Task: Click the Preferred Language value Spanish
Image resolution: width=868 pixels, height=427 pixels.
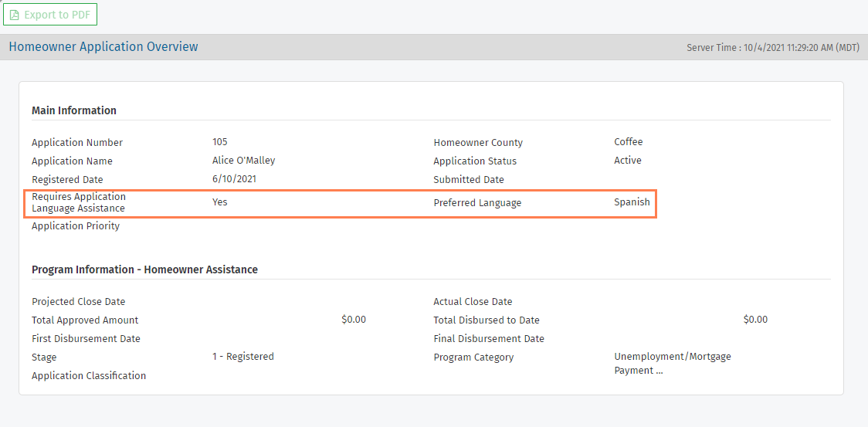Action: [632, 202]
